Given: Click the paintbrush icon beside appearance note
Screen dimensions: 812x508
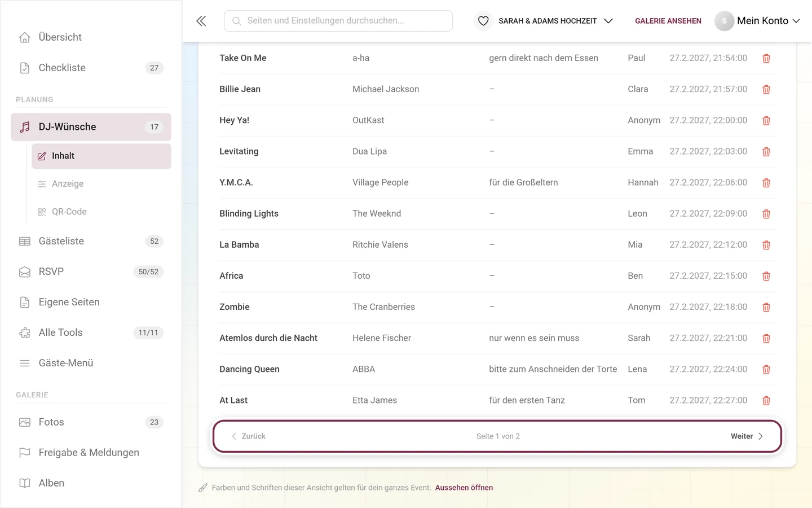Looking at the screenshot, I should click(x=203, y=488).
